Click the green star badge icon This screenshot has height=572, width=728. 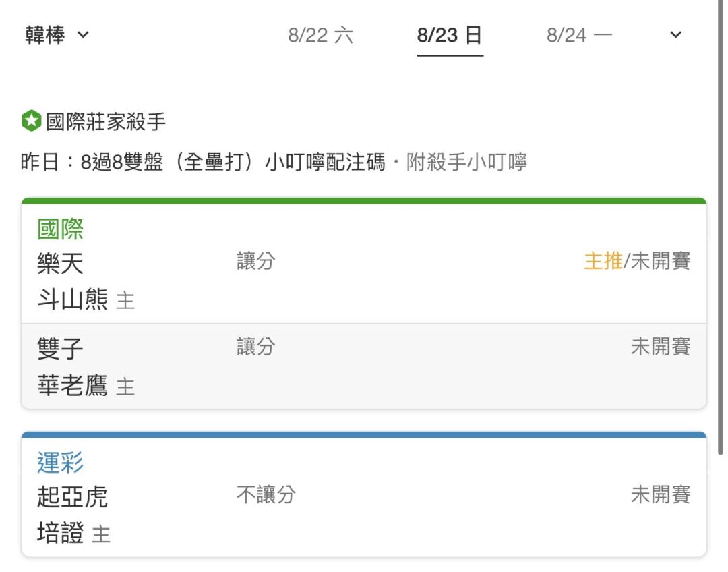(x=31, y=121)
